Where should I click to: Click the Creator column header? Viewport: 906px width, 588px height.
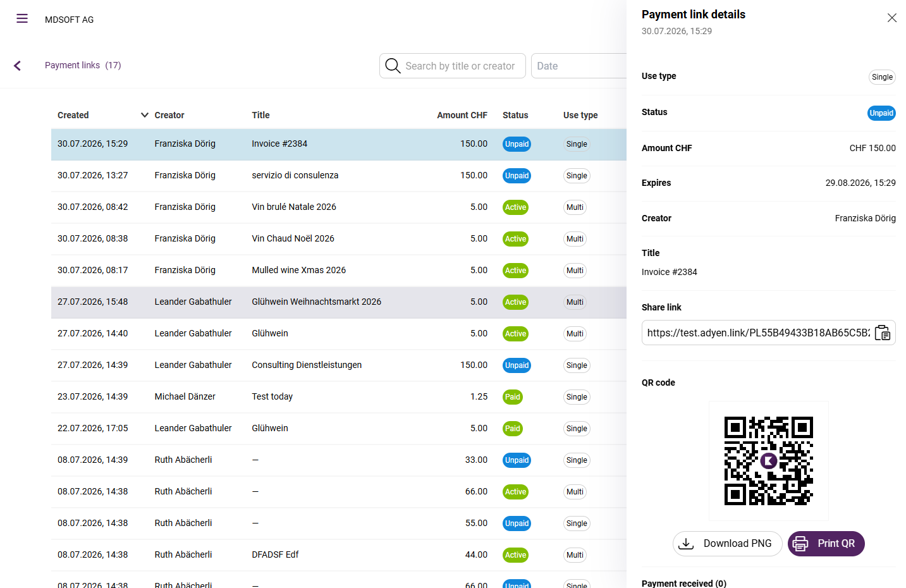pyautogui.click(x=169, y=115)
